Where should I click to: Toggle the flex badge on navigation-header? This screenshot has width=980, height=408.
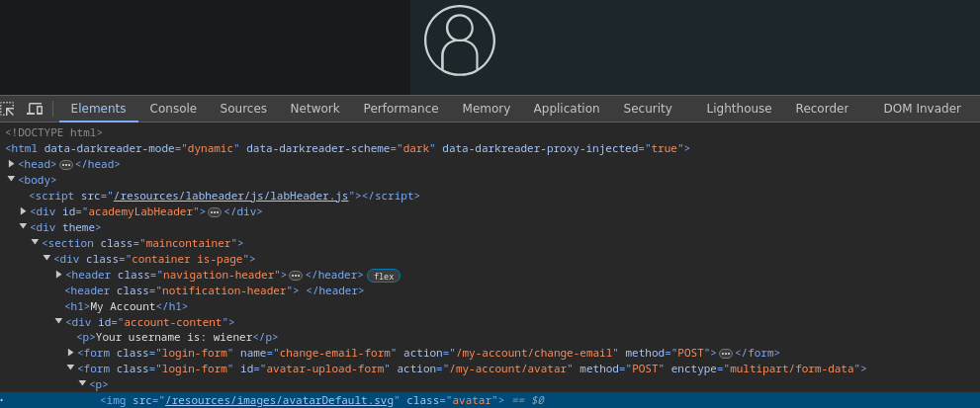click(384, 276)
